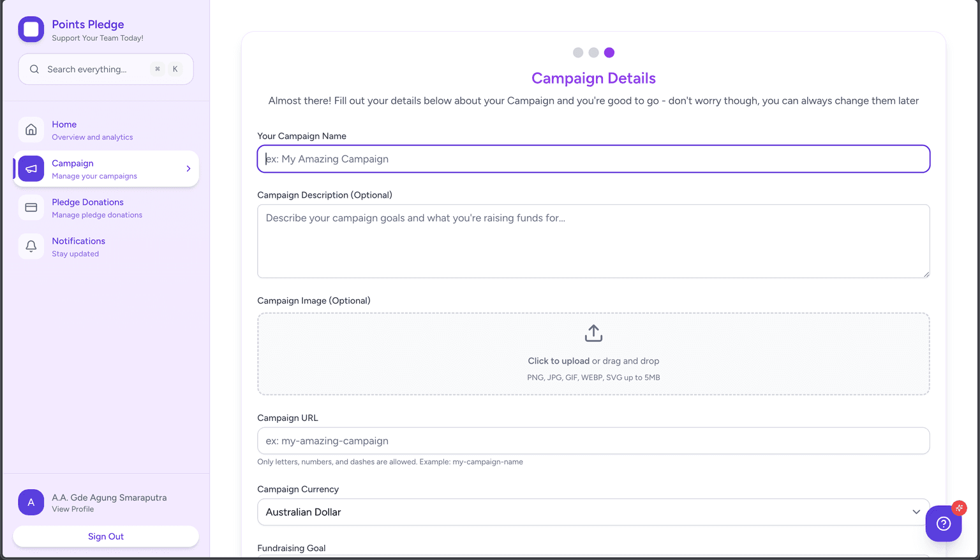Select the first step progress dot
Viewport: 980px width, 560px height.
tap(578, 53)
